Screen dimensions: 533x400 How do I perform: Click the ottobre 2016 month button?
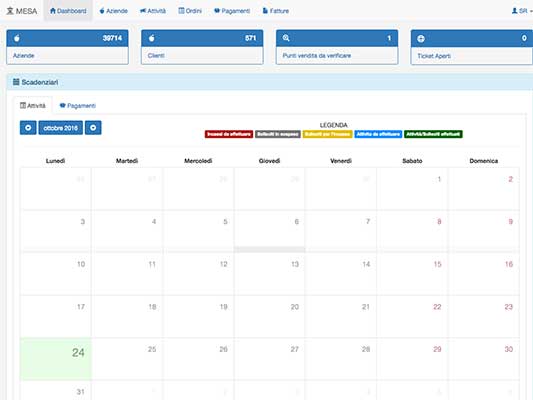point(61,128)
